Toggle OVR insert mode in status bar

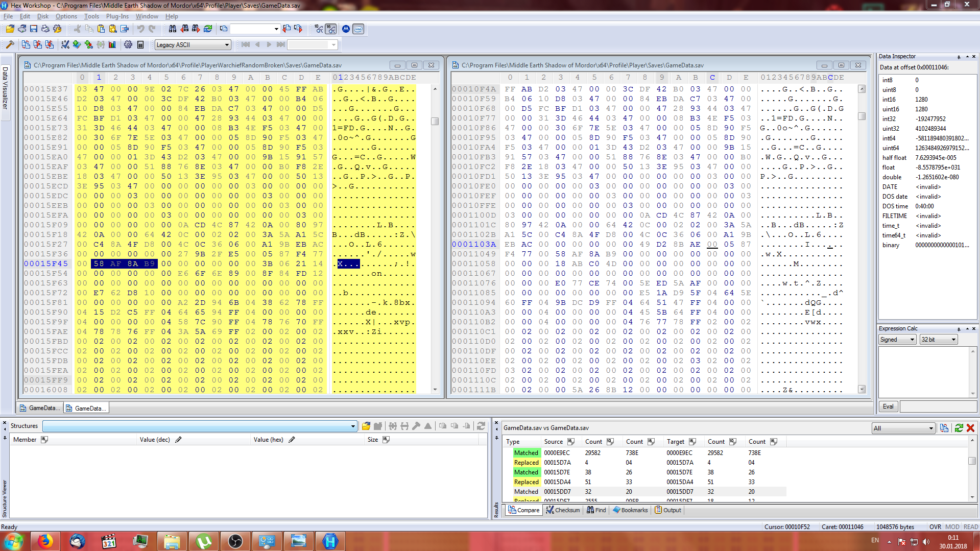tap(936, 526)
